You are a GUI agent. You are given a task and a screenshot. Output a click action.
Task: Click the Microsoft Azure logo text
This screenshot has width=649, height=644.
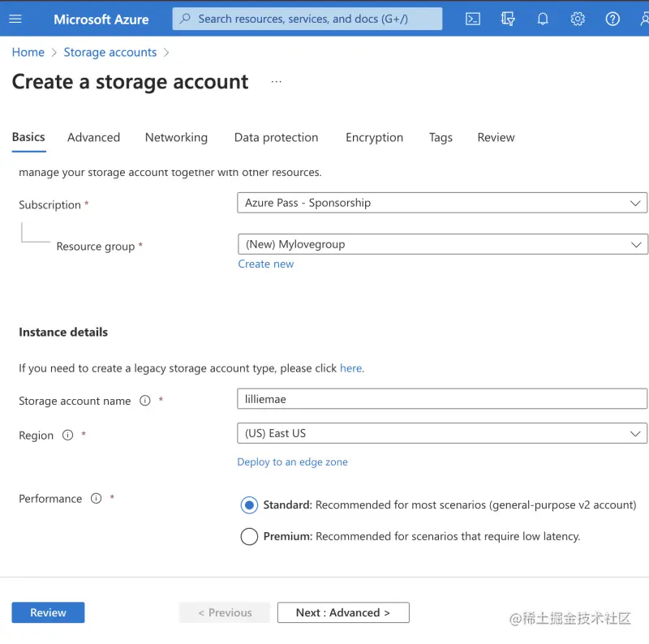(x=101, y=19)
